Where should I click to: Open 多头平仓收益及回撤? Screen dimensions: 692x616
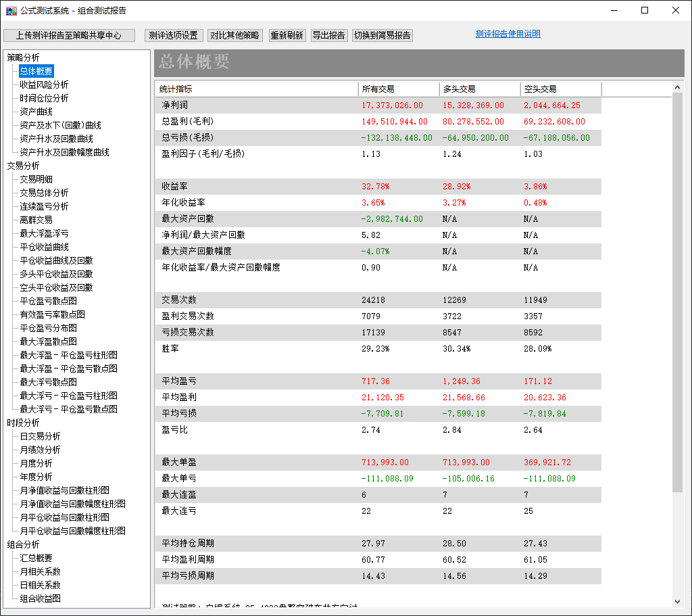(57, 275)
